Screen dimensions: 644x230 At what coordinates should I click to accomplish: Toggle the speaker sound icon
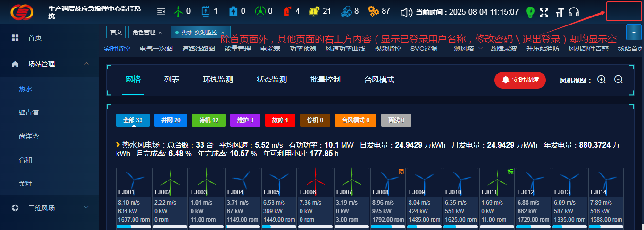[406, 12]
